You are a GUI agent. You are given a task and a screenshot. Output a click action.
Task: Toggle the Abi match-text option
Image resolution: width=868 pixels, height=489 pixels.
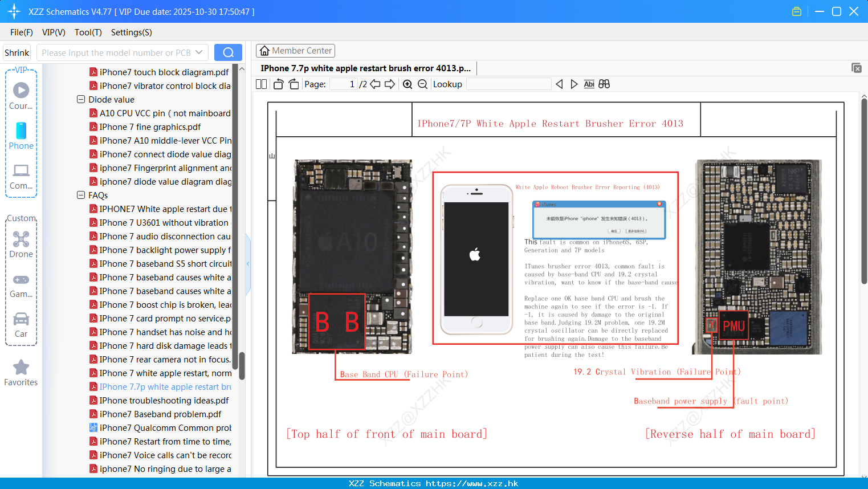click(589, 84)
